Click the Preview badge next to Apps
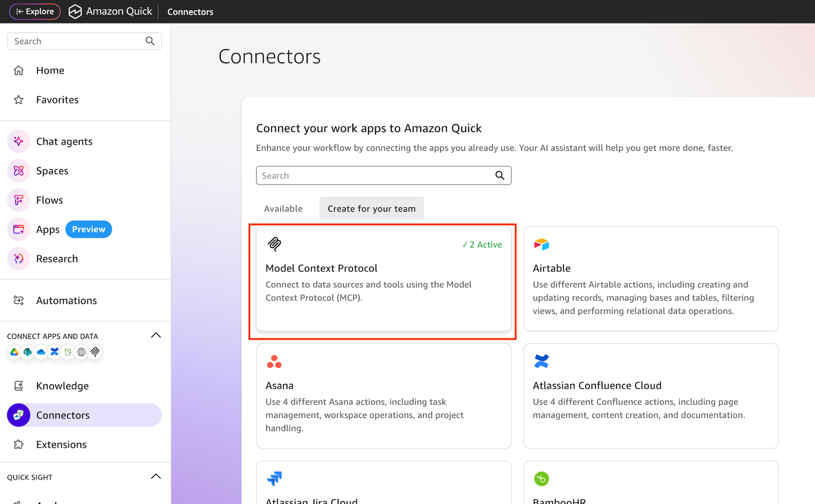 (88, 229)
